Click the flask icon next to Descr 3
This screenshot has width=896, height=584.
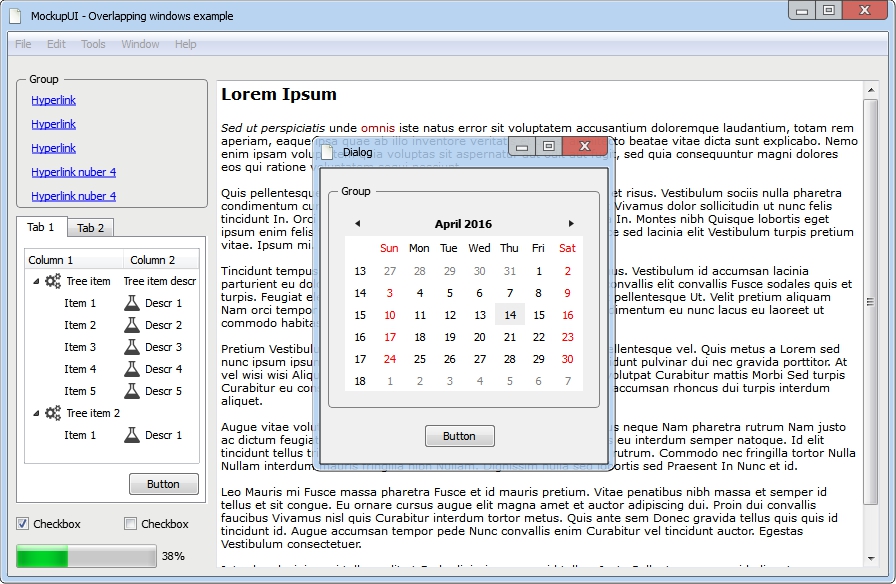132,347
